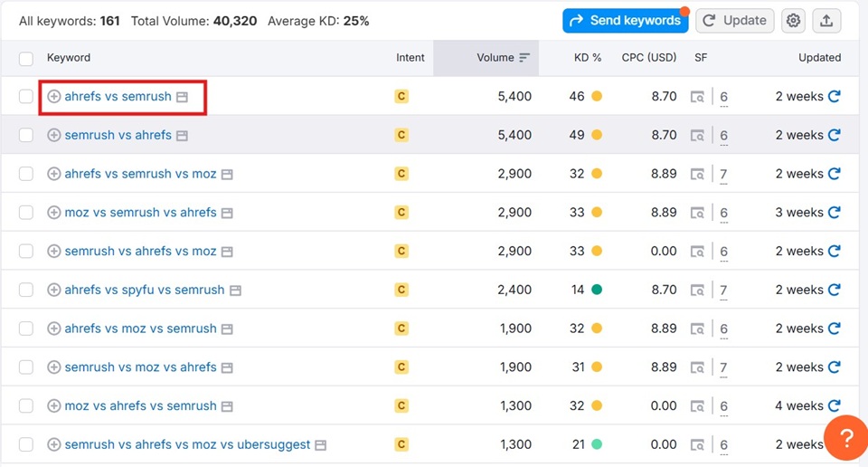The height and width of the screenshot is (467, 868).
Task: Click the light green KD dot of value 21
Action: (597, 444)
